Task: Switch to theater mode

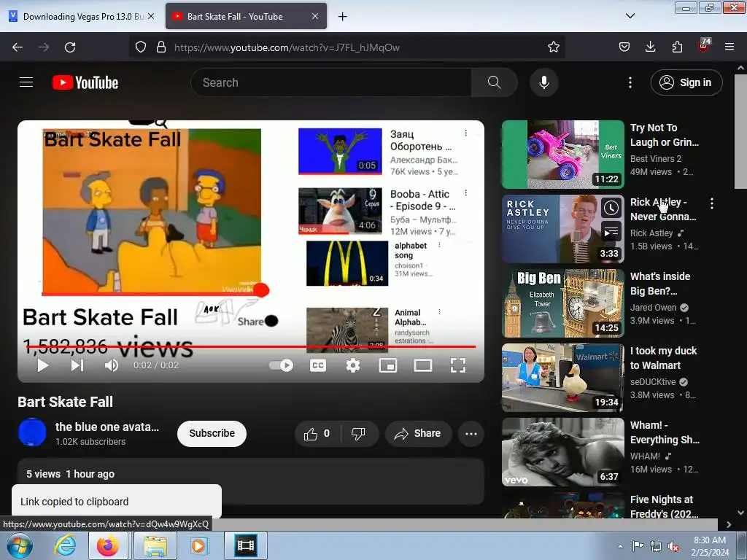Action: coord(423,365)
